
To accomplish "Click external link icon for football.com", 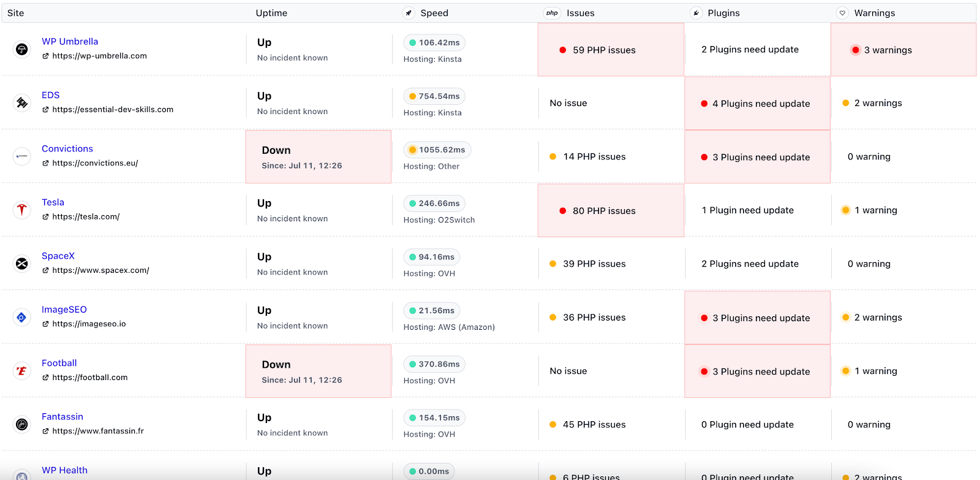I will pos(45,378).
